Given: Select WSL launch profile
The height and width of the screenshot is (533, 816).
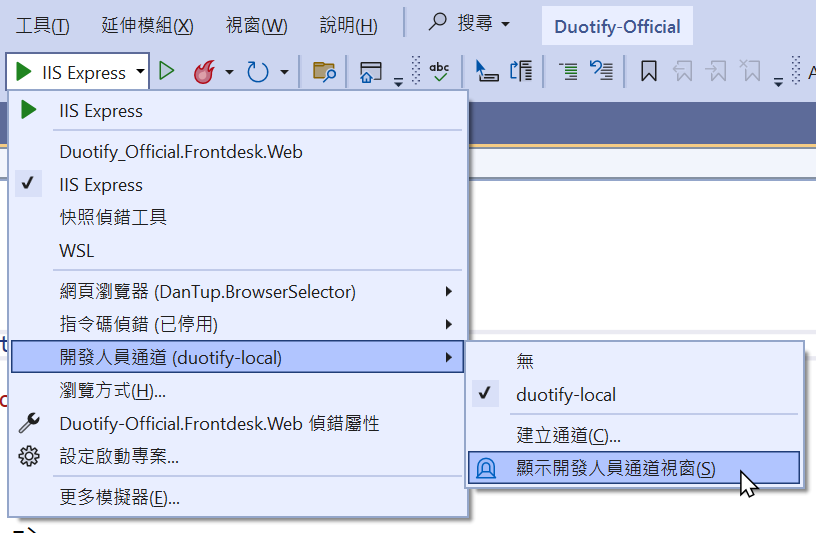Looking at the screenshot, I should [237, 251].
